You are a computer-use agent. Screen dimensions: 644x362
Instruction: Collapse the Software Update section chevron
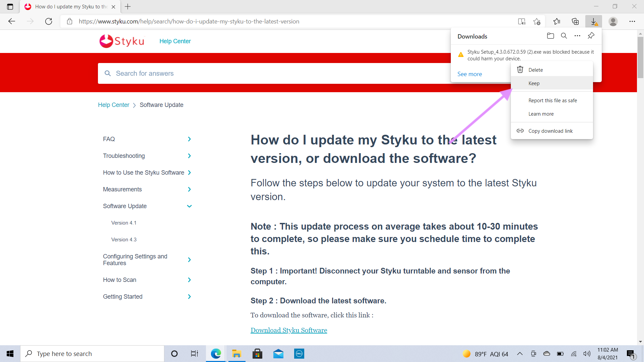tap(190, 206)
